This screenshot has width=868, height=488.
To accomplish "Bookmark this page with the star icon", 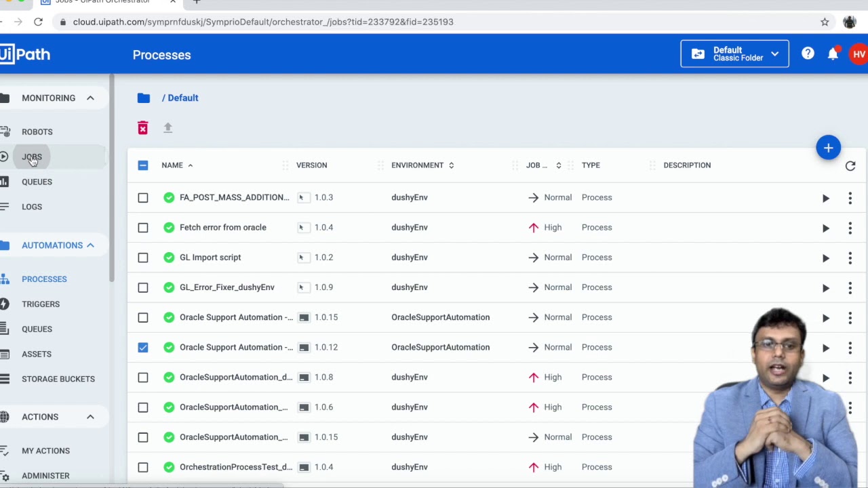I will (825, 22).
